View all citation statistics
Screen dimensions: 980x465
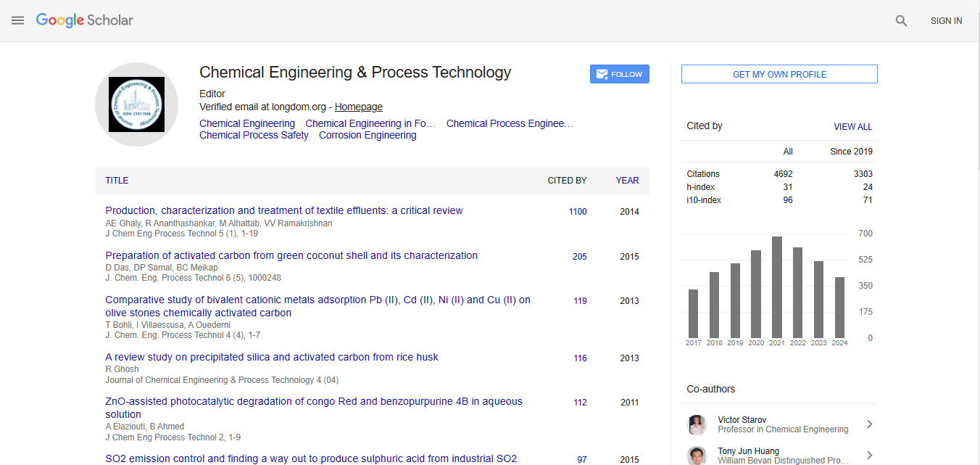(x=852, y=126)
